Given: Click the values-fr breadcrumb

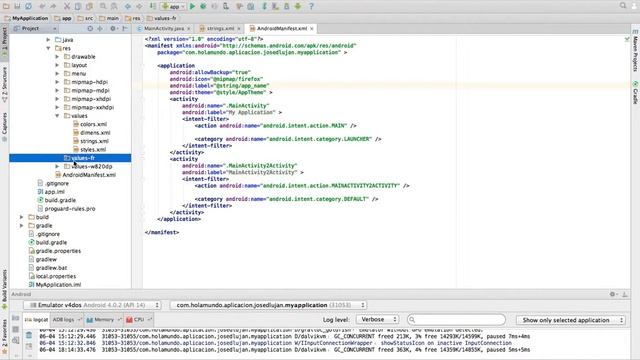Looking at the screenshot, I should [x=162, y=18].
